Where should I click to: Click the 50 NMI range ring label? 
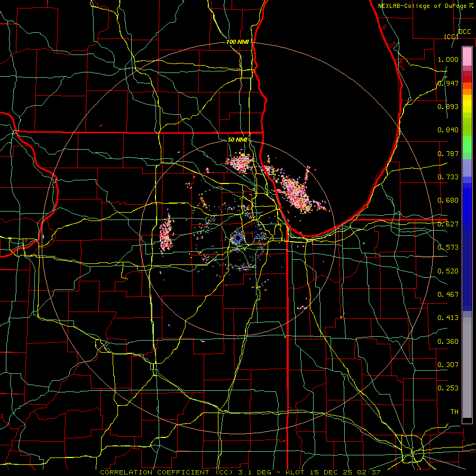[237, 140]
